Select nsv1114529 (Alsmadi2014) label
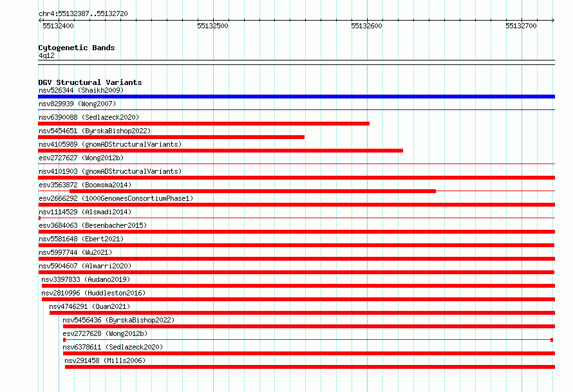 (85, 212)
